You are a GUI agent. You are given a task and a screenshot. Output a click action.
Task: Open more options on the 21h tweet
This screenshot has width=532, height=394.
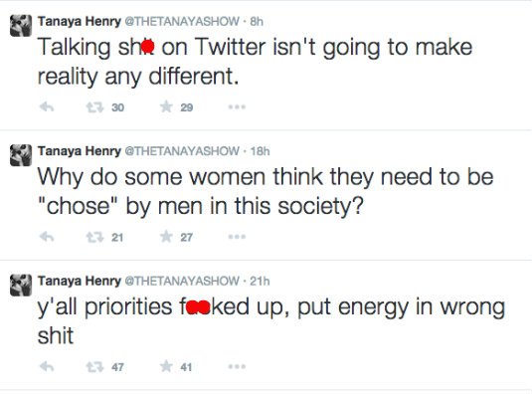pos(237,366)
